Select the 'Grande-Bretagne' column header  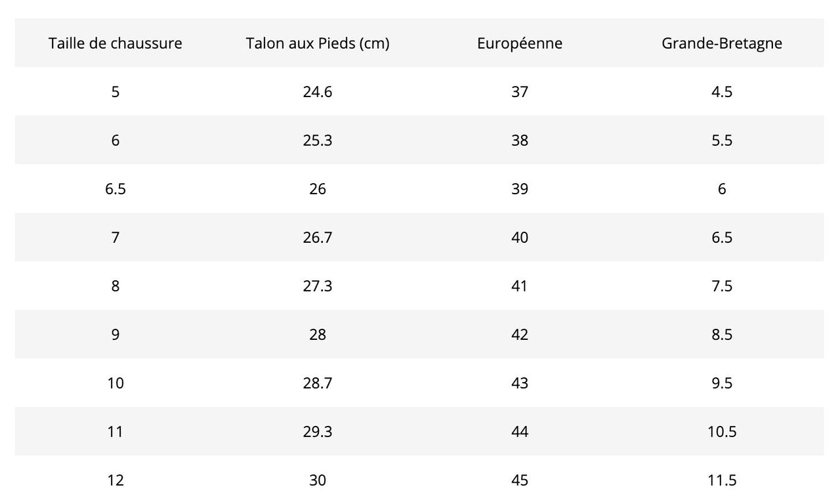tap(722, 43)
